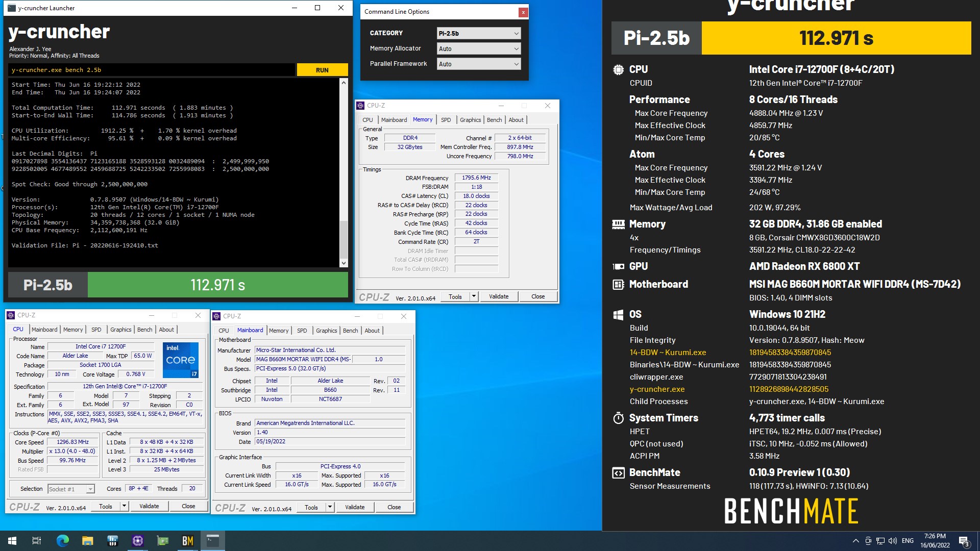This screenshot has height=551, width=980.
Task: Open File Explorer from taskbar
Action: coord(87,541)
